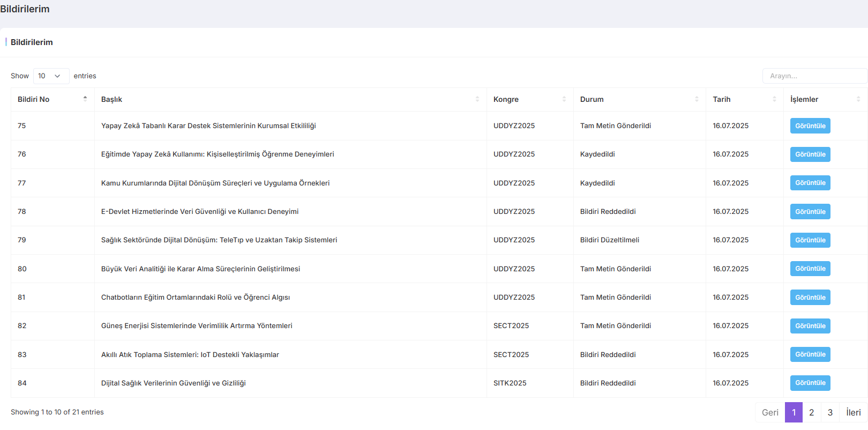The height and width of the screenshot is (430, 868).
Task: Open the entries-per-page dropdown showing 10
Action: 51,76
